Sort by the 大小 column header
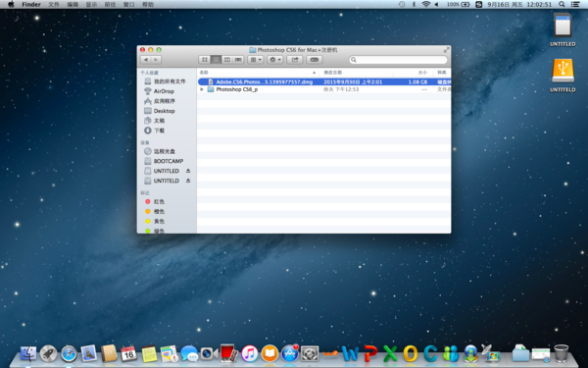Screen dimensions: 588x368 [x=413, y=73]
